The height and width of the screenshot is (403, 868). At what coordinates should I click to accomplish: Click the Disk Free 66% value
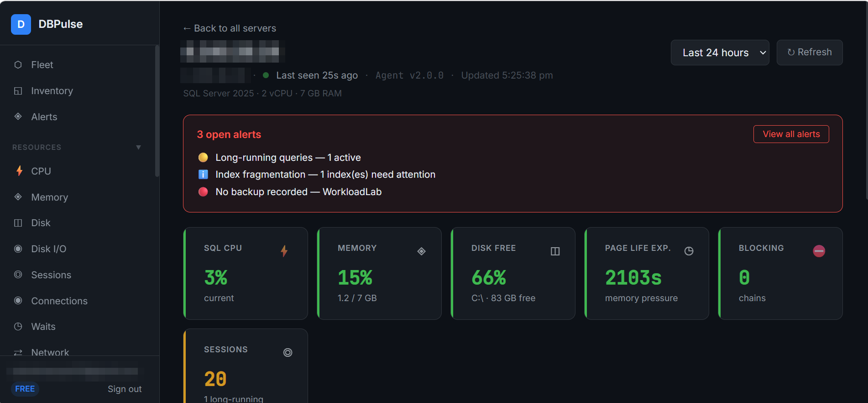489,278
